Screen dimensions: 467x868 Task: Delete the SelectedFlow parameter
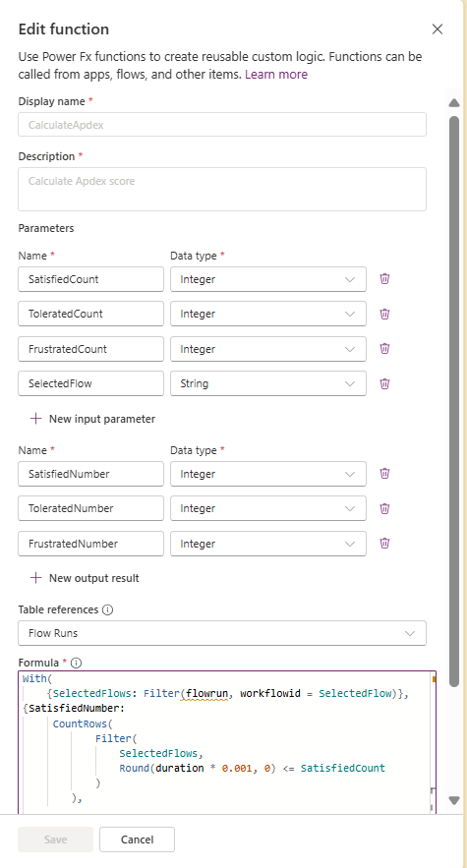point(385,383)
